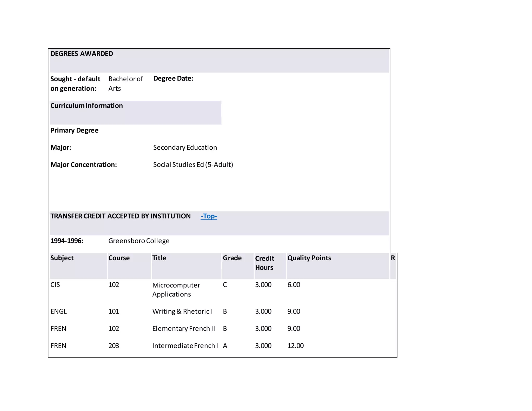The image size is (532, 411).
Task: Click the CIS subject cell
Action: tap(55, 285)
